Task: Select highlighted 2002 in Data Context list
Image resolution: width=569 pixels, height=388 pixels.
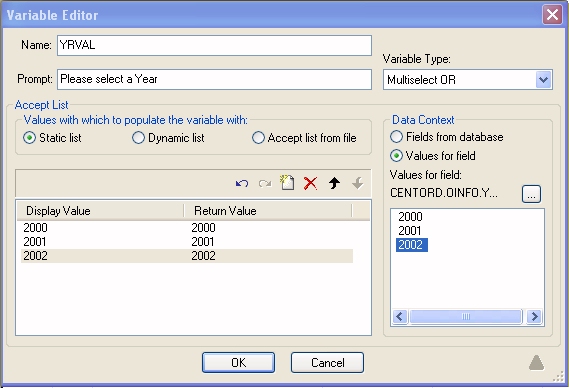Action: click(412, 245)
